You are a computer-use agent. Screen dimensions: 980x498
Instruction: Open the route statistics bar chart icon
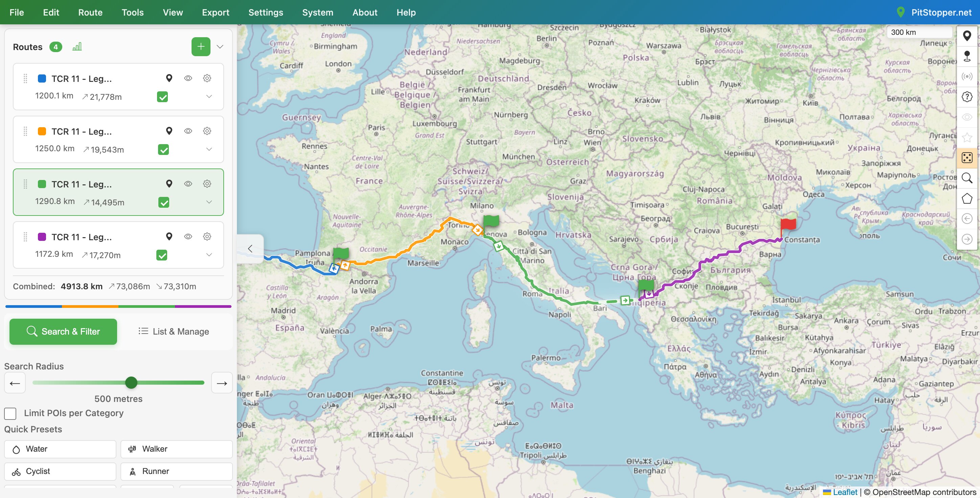77,47
